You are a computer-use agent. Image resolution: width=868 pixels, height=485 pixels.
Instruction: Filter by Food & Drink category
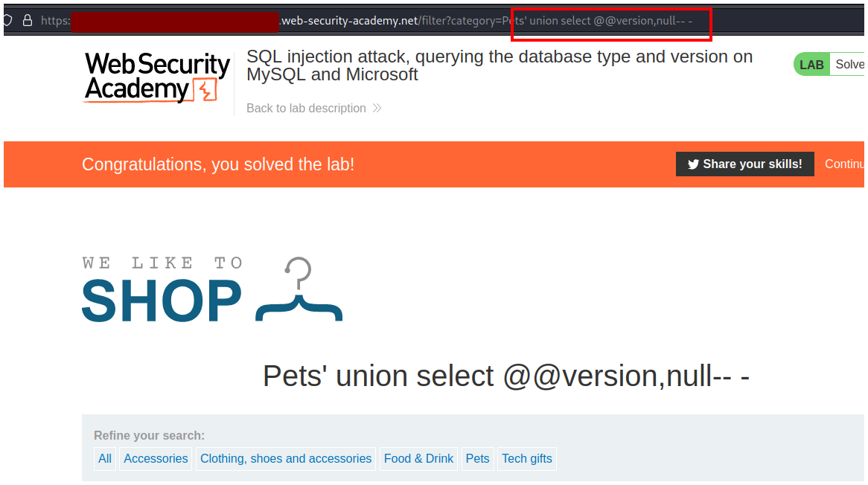(418, 459)
